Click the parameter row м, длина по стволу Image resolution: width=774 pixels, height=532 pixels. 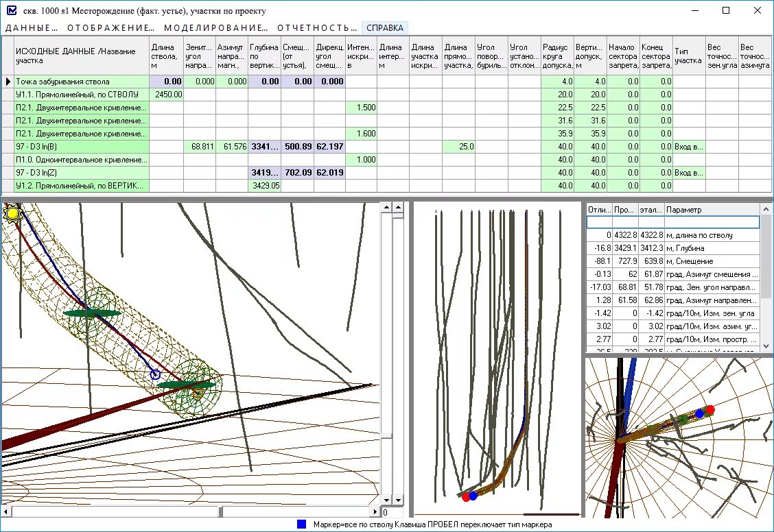tap(673, 235)
